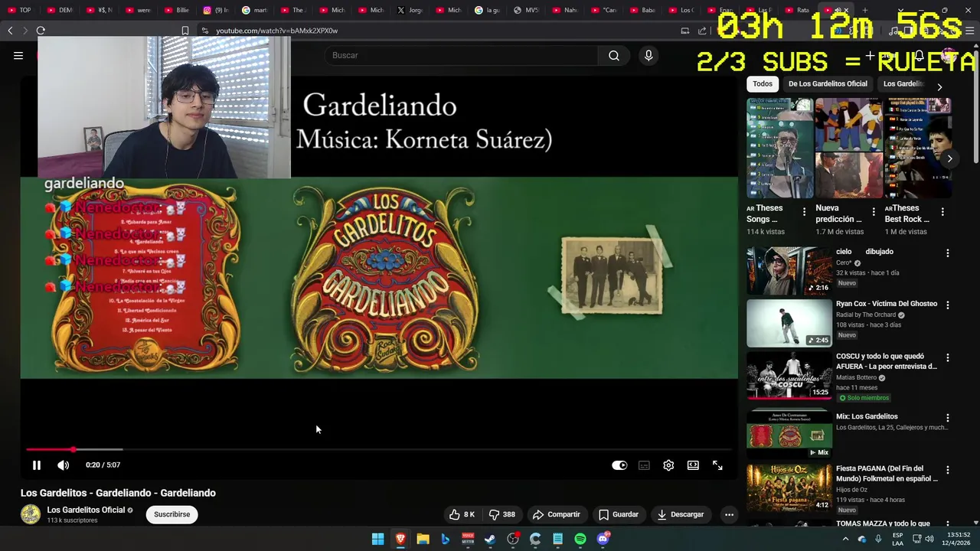Save video using Guardar button
Image resolution: width=980 pixels, height=551 pixels.
(x=619, y=514)
